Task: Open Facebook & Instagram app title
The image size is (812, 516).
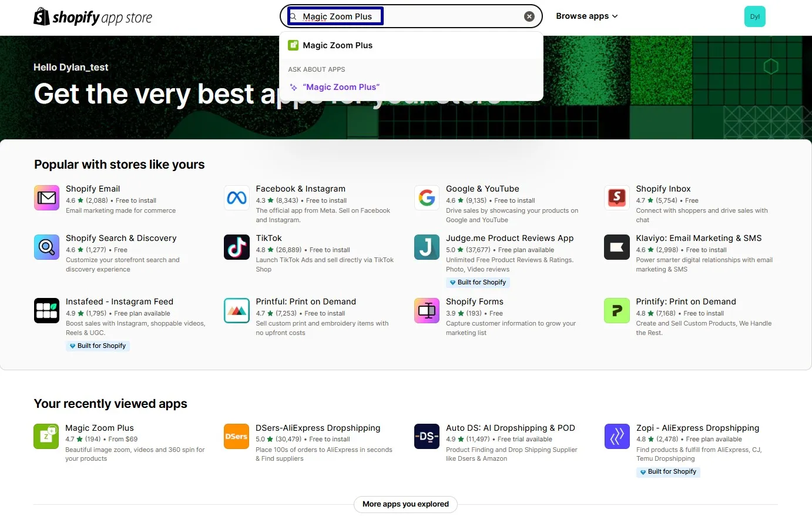Action: [x=300, y=189]
